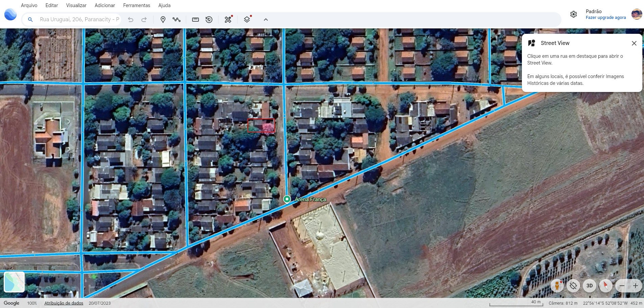Open the Ferramentas menu
644x308 pixels.
point(137,5)
